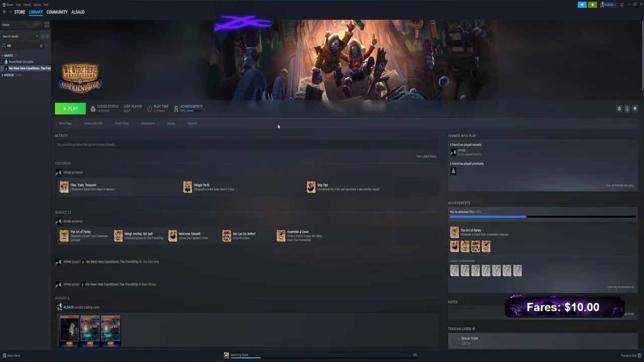The height and width of the screenshot is (362, 644).
Task: Open View all friends who play link
Action: click(620, 186)
